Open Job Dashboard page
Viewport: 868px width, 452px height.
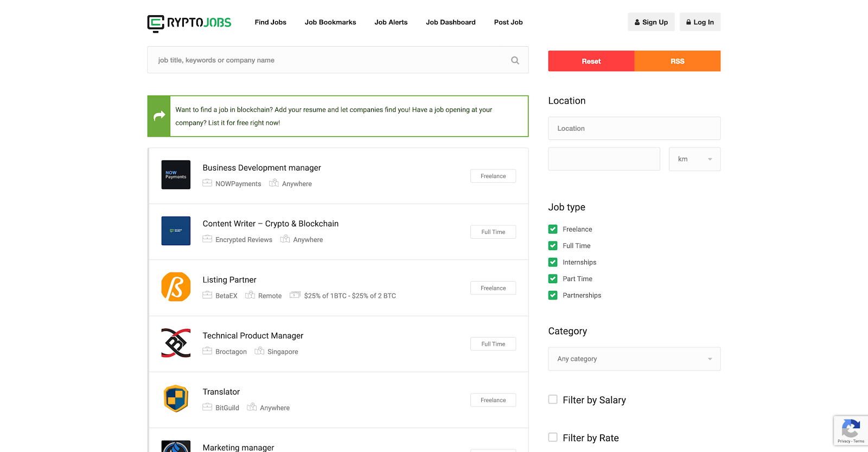[451, 22]
